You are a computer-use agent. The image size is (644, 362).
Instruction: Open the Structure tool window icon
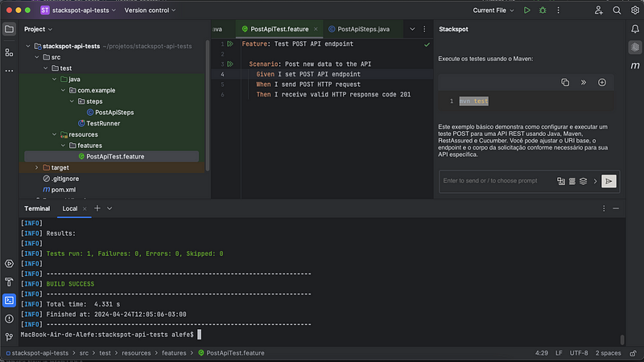click(x=9, y=52)
